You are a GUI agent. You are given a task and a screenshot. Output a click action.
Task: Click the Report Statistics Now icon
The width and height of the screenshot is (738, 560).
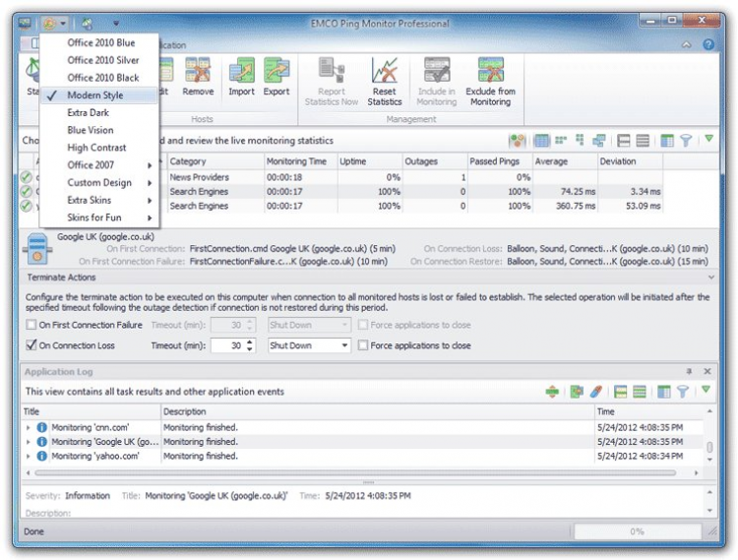332,70
